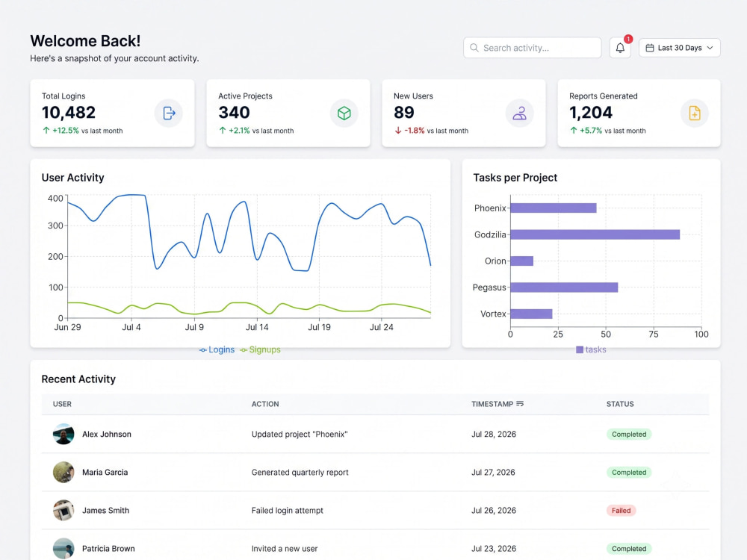Screen dimensions: 747x560
Task: Click the name Maria Garcia
Action: point(105,472)
